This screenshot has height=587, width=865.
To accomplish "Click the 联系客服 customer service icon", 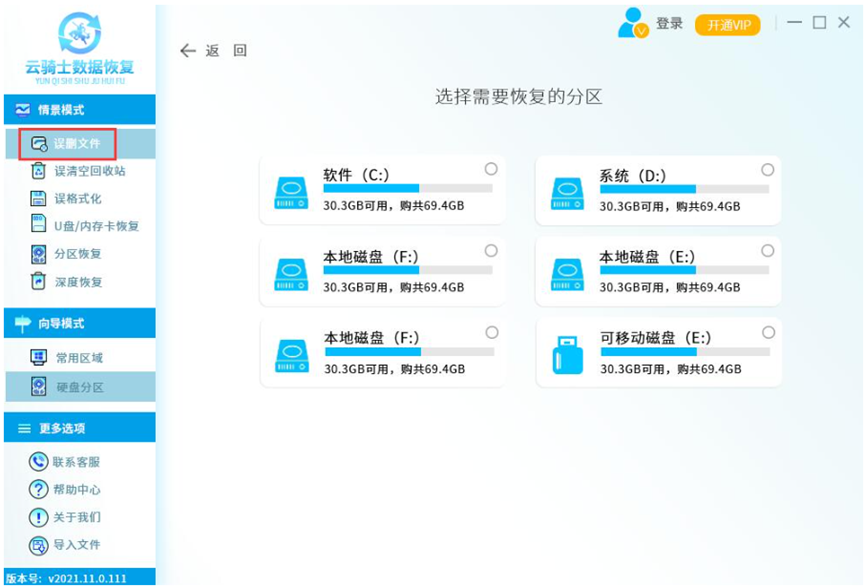I will point(39,462).
